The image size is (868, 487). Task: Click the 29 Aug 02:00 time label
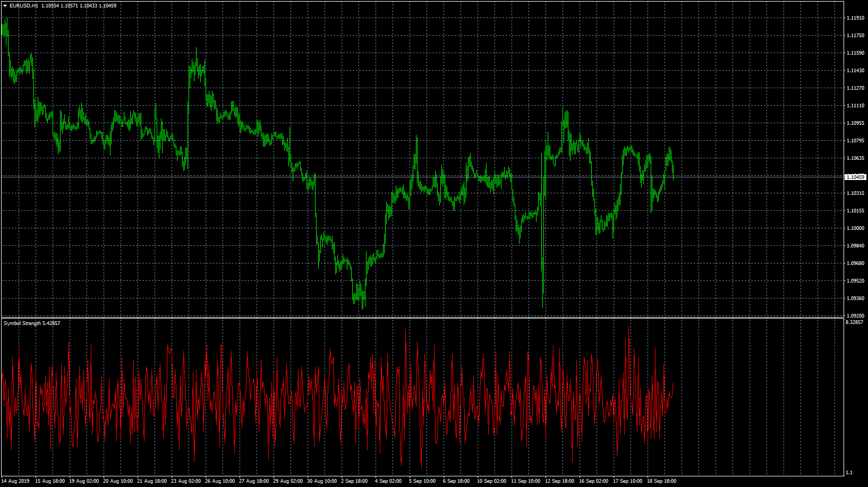(288, 481)
